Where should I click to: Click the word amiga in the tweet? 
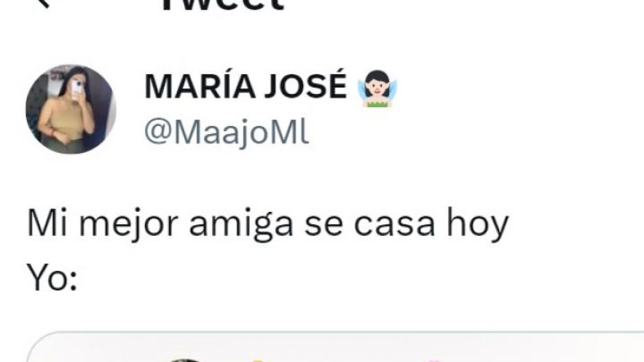[x=241, y=226]
